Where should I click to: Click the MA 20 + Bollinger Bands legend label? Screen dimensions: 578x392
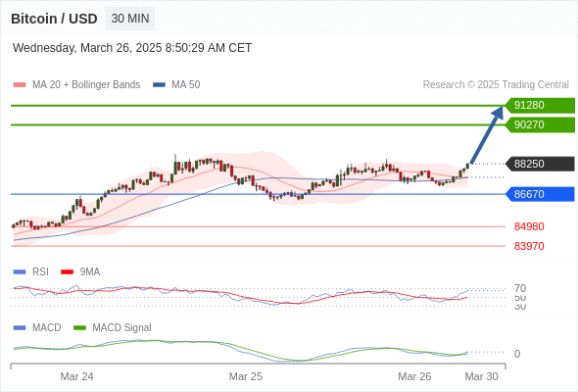tap(86, 85)
